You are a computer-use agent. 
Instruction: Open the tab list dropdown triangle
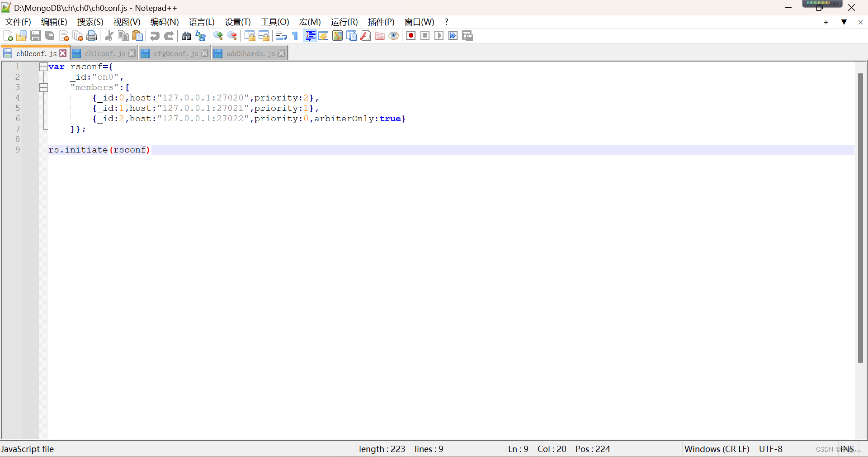point(844,22)
